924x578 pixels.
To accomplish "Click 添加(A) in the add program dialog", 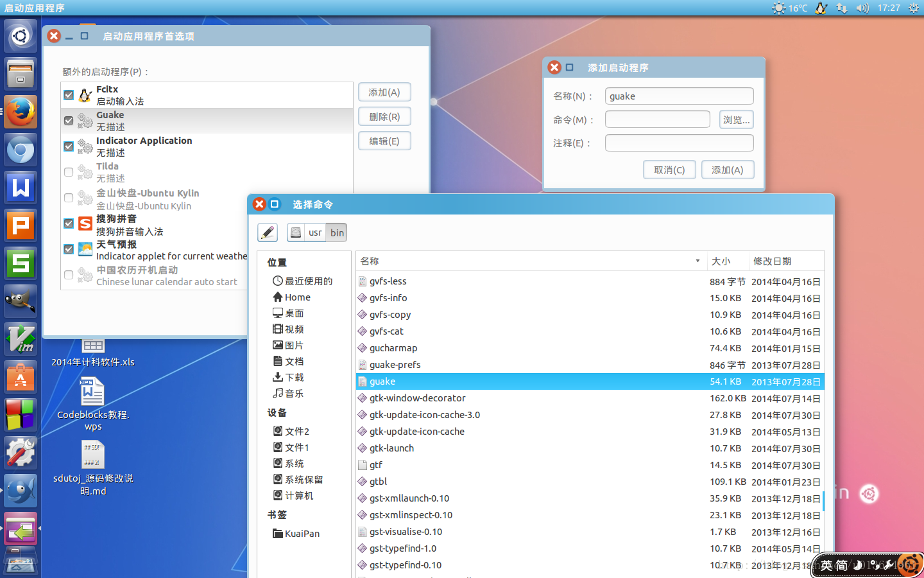I will [x=728, y=170].
